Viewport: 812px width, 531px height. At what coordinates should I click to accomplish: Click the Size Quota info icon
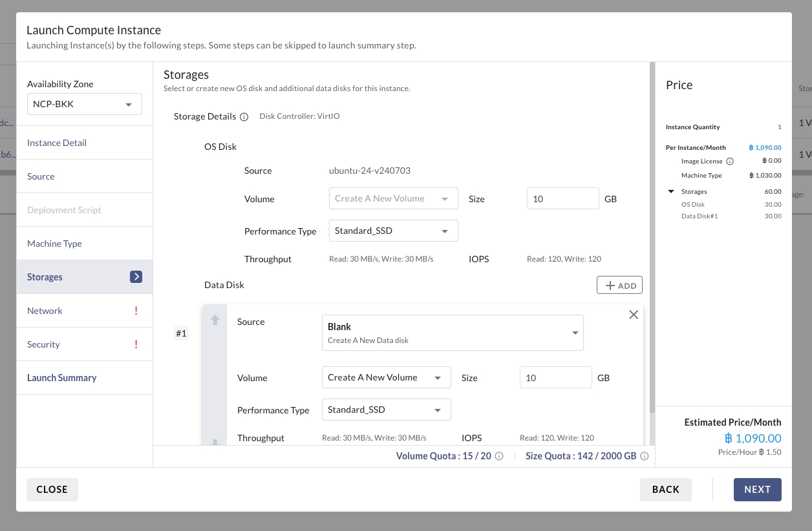pos(644,456)
